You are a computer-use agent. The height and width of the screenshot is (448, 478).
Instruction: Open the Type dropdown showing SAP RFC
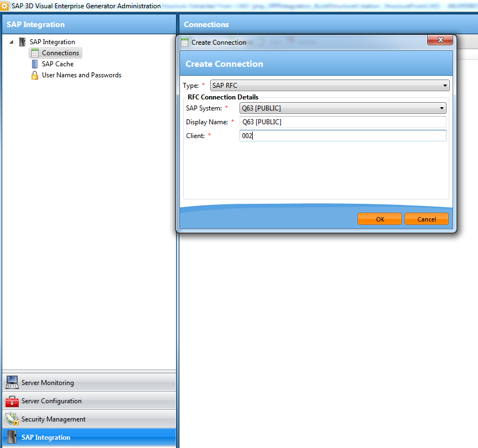330,86
